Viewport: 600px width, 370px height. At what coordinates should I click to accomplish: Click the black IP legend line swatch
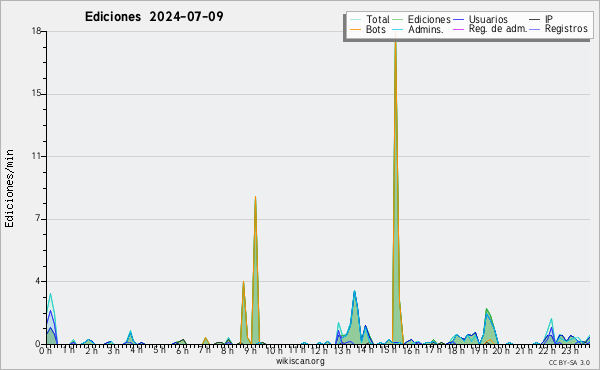click(x=535, y=20)
